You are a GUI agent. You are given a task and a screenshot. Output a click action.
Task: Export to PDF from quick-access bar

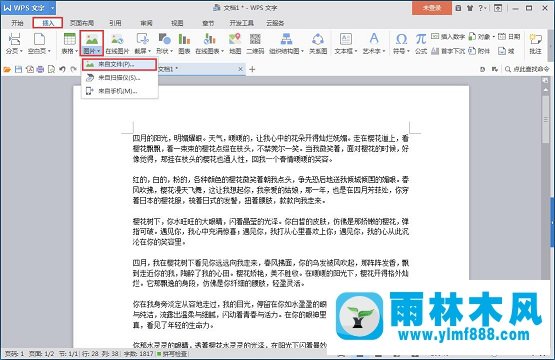click(x=30, y=69)
